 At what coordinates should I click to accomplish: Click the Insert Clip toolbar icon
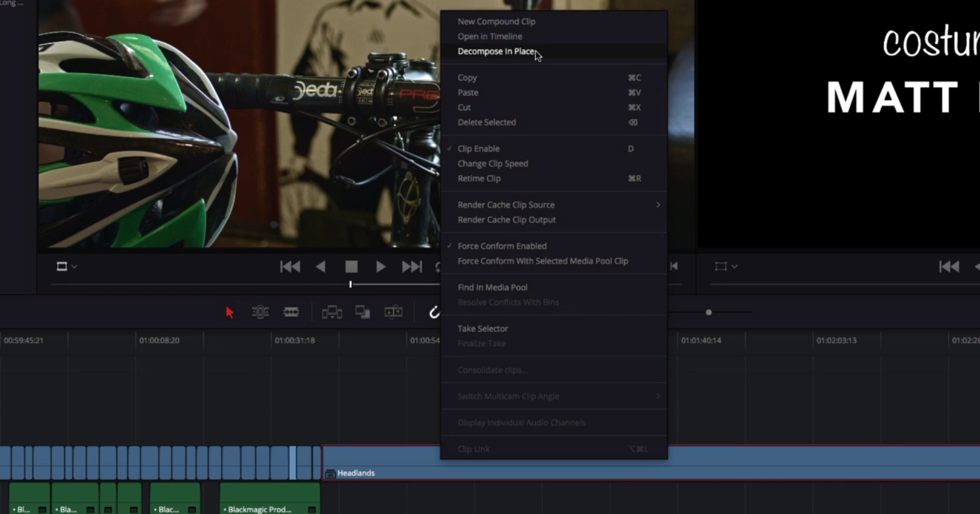click(x=332, y=312)
